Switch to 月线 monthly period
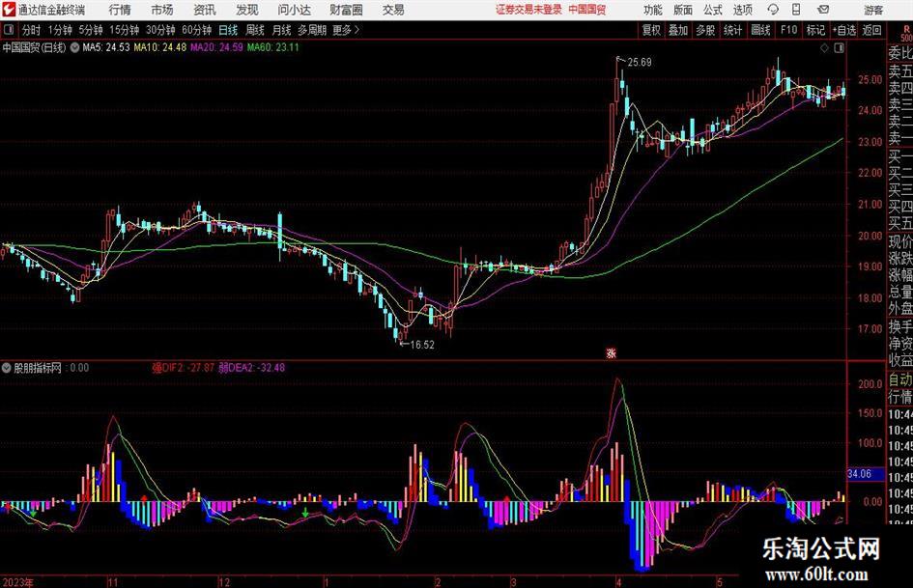 282,30
